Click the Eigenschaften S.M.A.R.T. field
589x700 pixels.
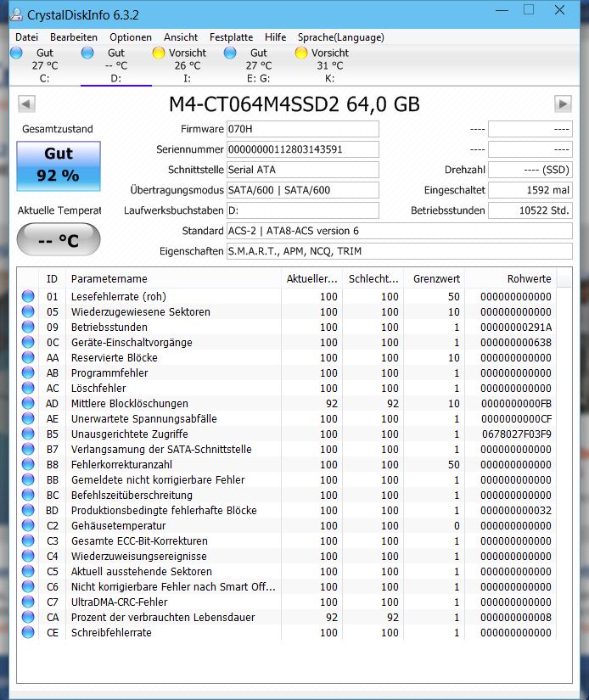[x=400, y=251]
